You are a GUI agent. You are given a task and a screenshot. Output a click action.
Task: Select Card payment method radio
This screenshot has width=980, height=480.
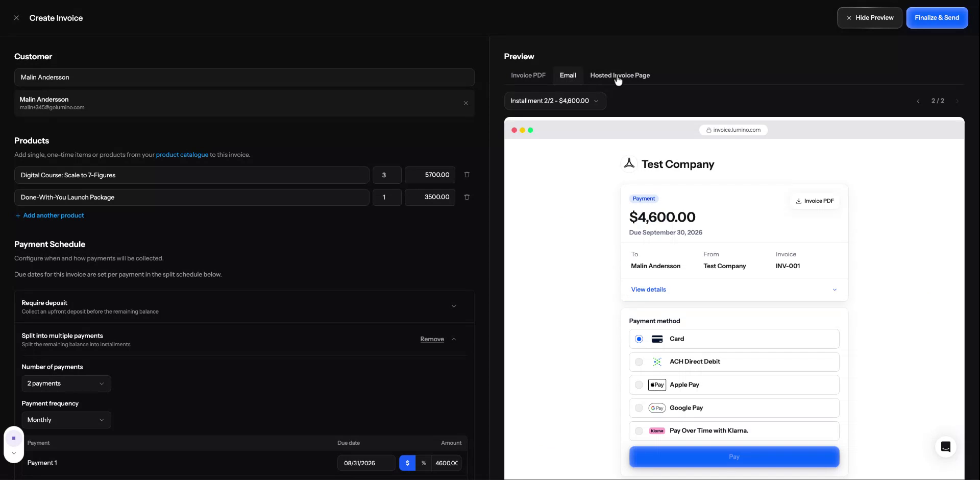click(639, 339)
